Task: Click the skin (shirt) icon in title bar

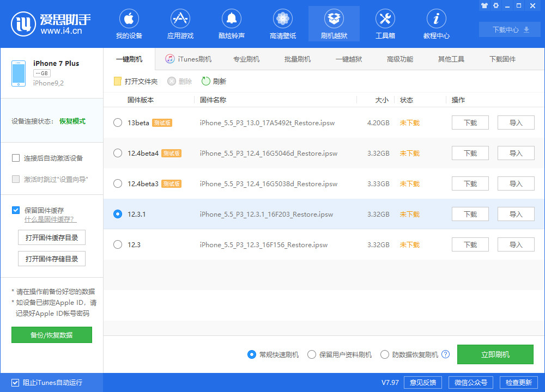Action: (484, 5)
